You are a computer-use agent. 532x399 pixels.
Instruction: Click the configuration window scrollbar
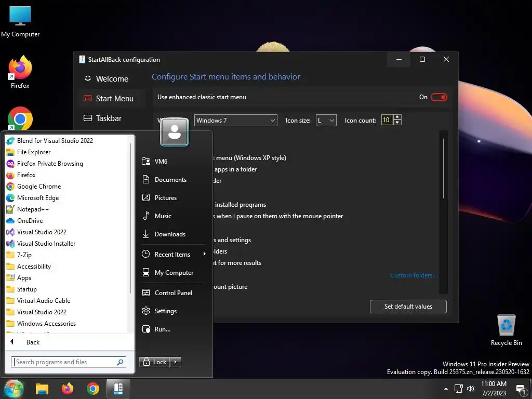click(444, 168)
